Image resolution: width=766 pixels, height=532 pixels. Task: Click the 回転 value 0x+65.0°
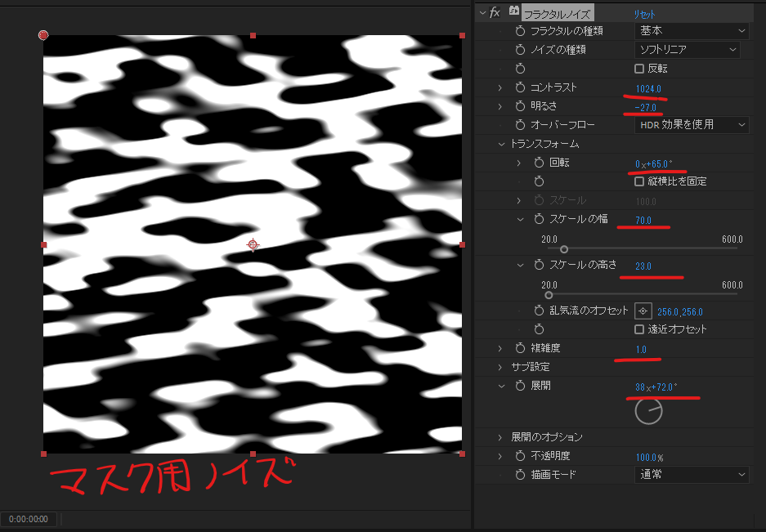(654, 164)
